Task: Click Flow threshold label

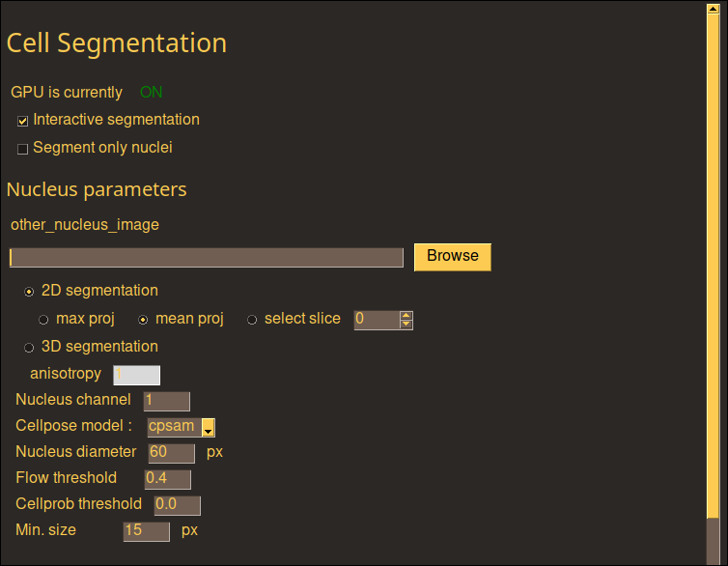Action: [66, 477]
